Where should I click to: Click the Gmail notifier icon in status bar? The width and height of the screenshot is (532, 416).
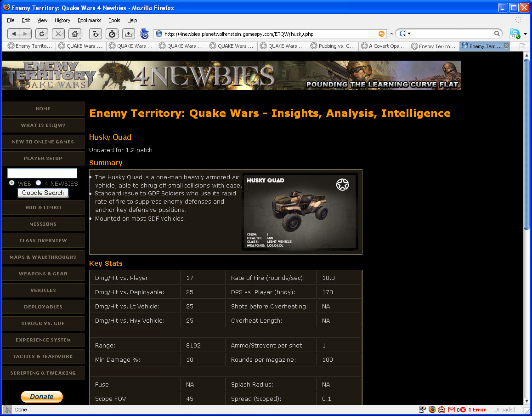(x=451, y=410)
